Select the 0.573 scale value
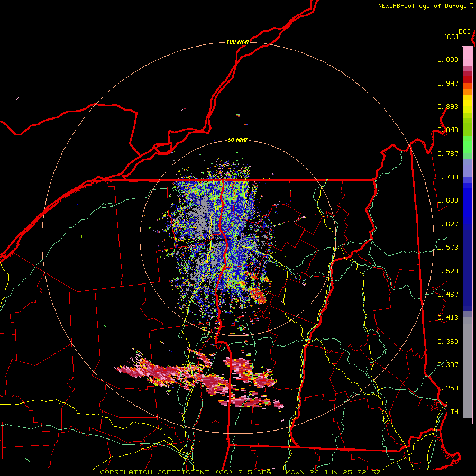 tap(448, 248)
